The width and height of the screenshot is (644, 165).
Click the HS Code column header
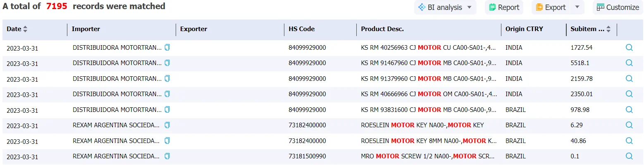point(302,29)
